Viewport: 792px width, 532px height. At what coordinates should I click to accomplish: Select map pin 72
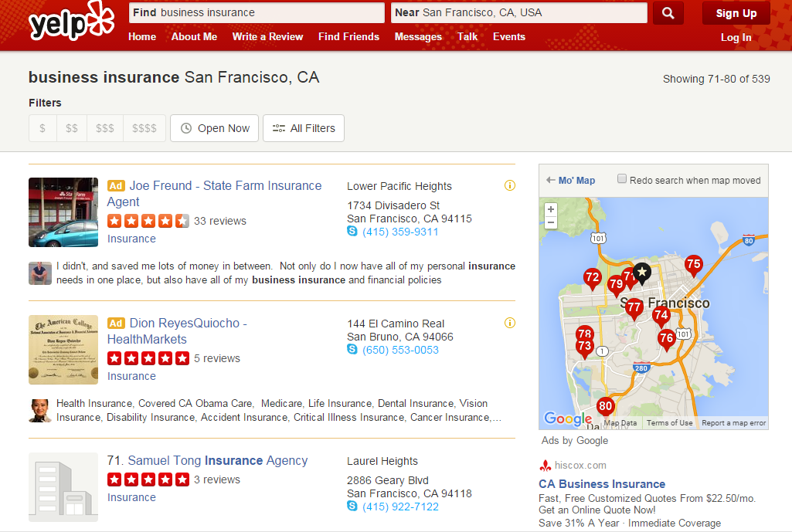click(592, 278)
